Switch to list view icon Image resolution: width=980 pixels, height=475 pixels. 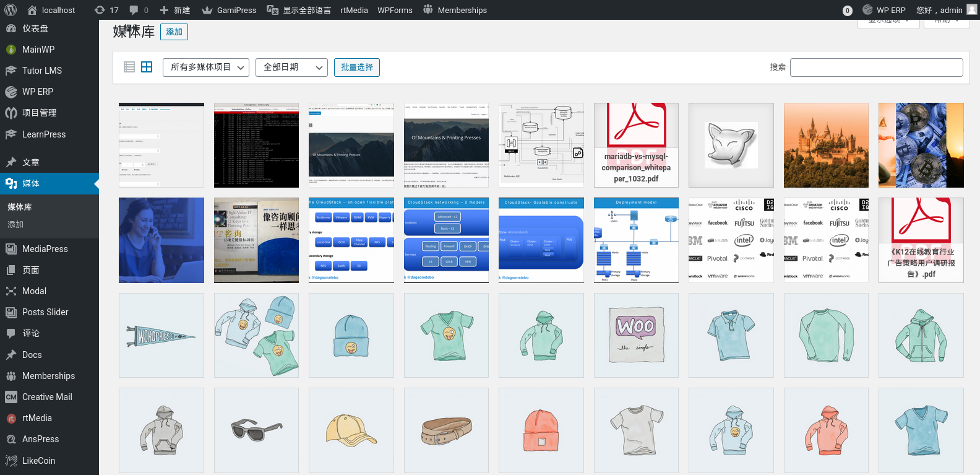pyautogui.click(x=129, y=67)
